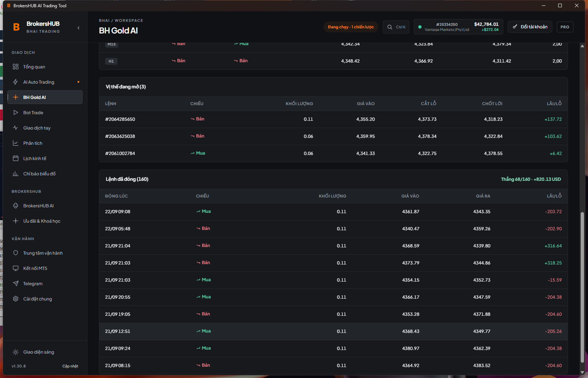Viewport: 588px width, 378px height.
Task: Select open position #2064285650
Action: point(333,119)
